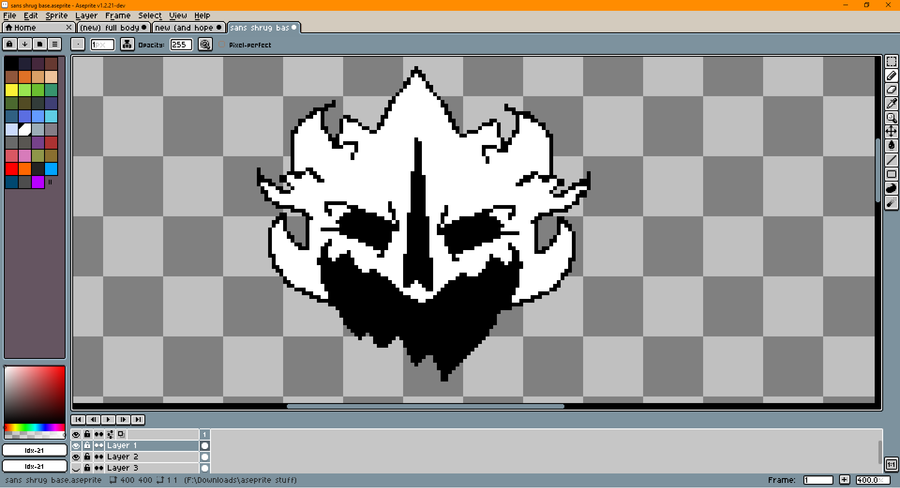Pick the magenta-purple palette swatch

click(x=38, y=182)
